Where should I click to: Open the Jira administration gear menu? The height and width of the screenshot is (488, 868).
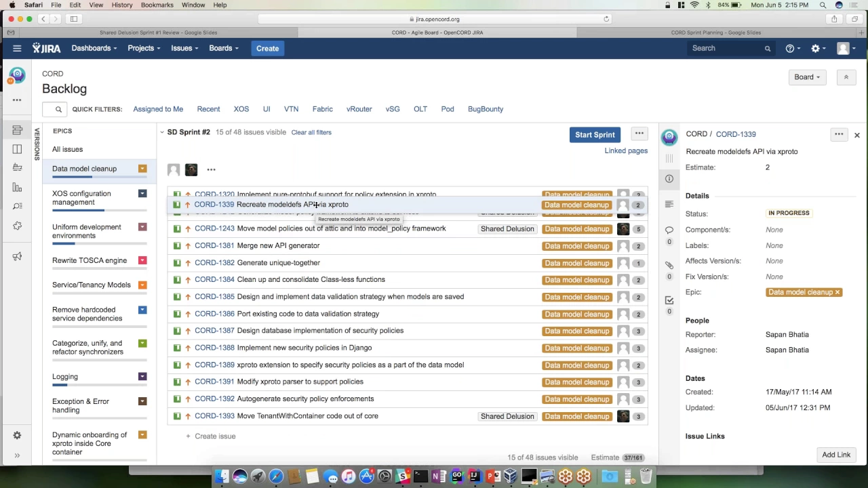[818, 48]
